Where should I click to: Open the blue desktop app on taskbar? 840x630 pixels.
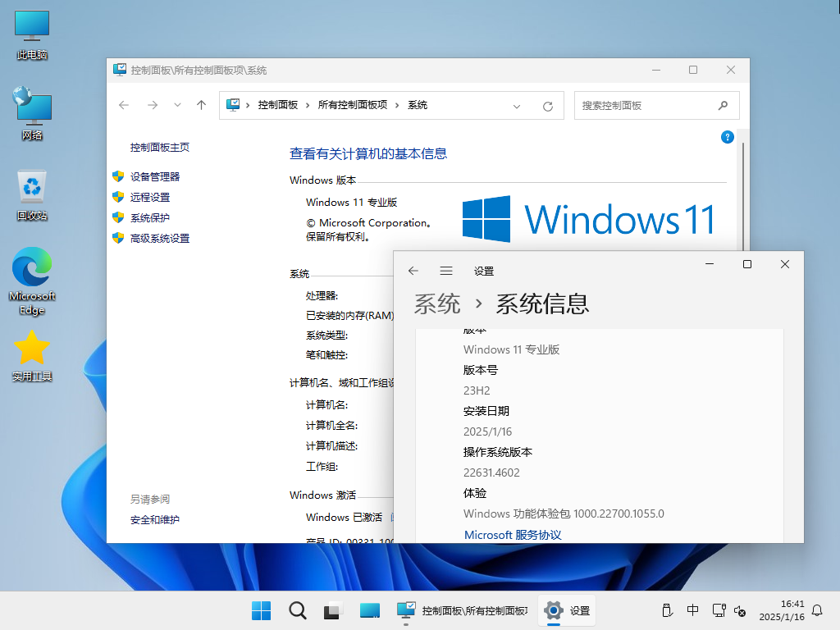click(370, 610)
